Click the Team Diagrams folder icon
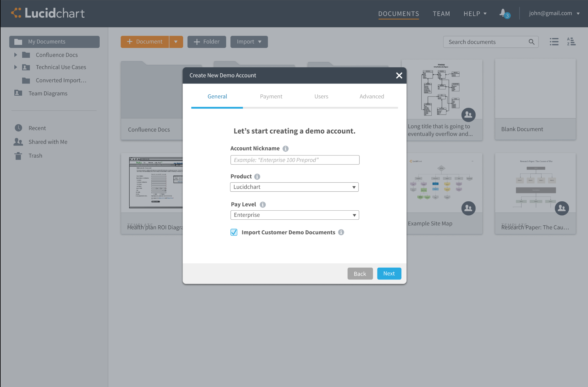This screenshot has height=387, width=588. [x=18, y=93]
